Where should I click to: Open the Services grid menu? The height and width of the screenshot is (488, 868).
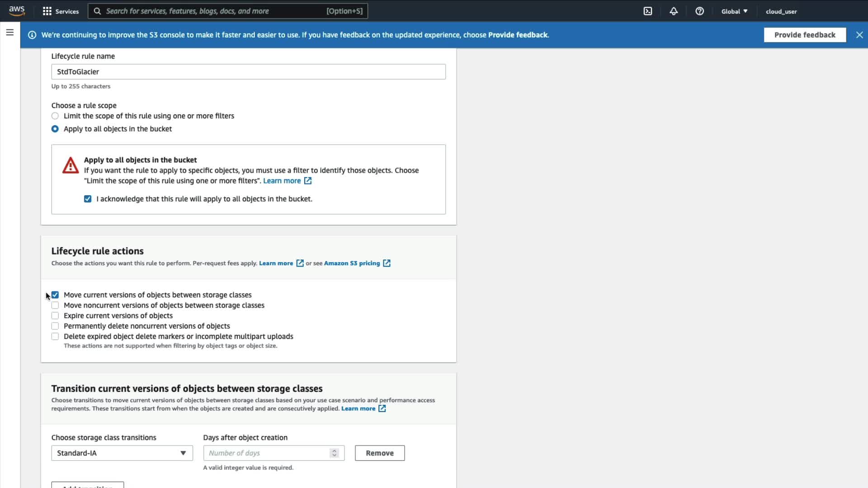tap(47, 11)
